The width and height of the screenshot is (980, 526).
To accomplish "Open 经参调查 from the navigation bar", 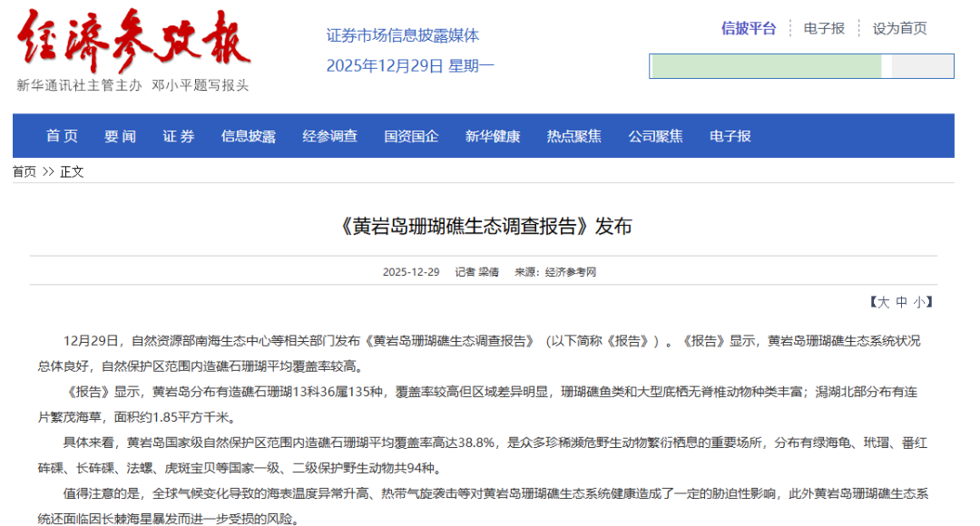I will [x=329, y=136].
